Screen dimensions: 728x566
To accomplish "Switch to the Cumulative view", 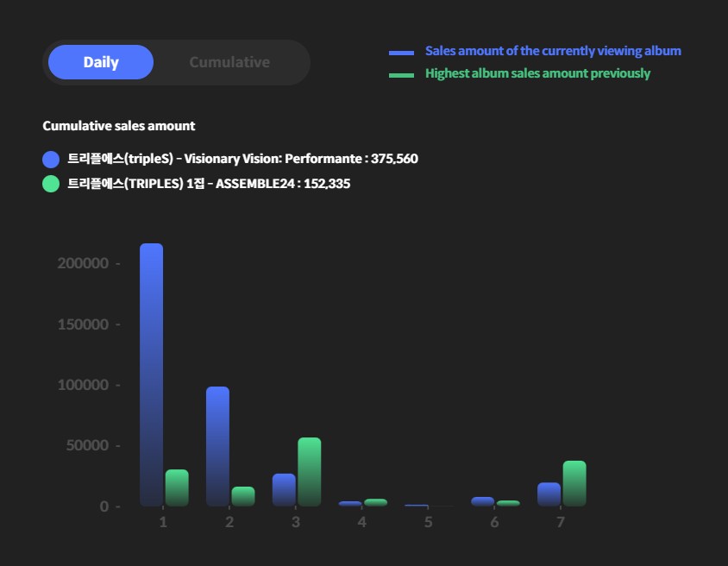I will (229, 62).
